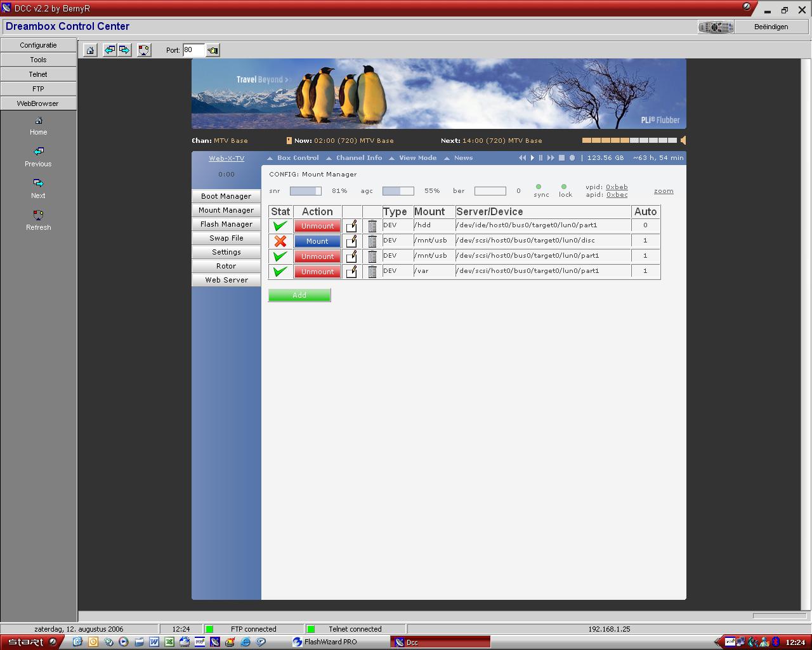This screenshot has width=812, height=650.
Task: Click the PLi Flubber penguin banner
Action: (439, 94)
